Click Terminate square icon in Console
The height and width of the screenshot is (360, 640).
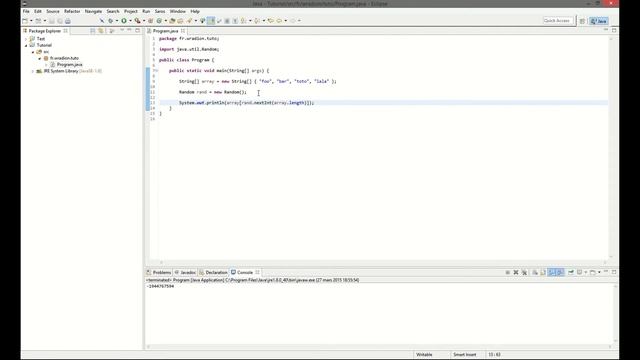507,272
